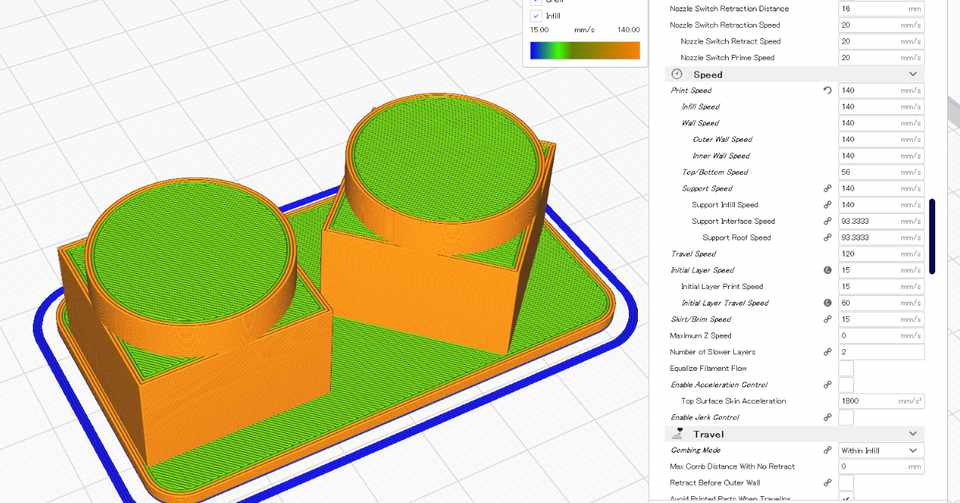
Task: Enable the Acceleration Control checkbox
Action: tap(846, 385)
